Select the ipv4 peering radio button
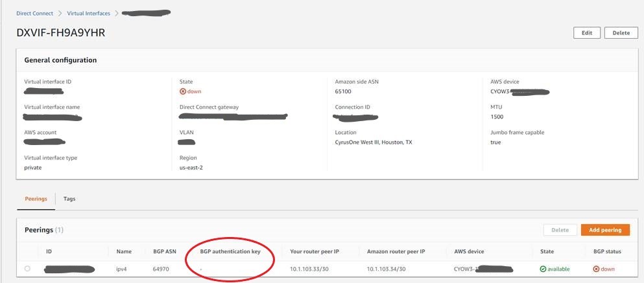644x283 pixels. [x=27, y=269]
